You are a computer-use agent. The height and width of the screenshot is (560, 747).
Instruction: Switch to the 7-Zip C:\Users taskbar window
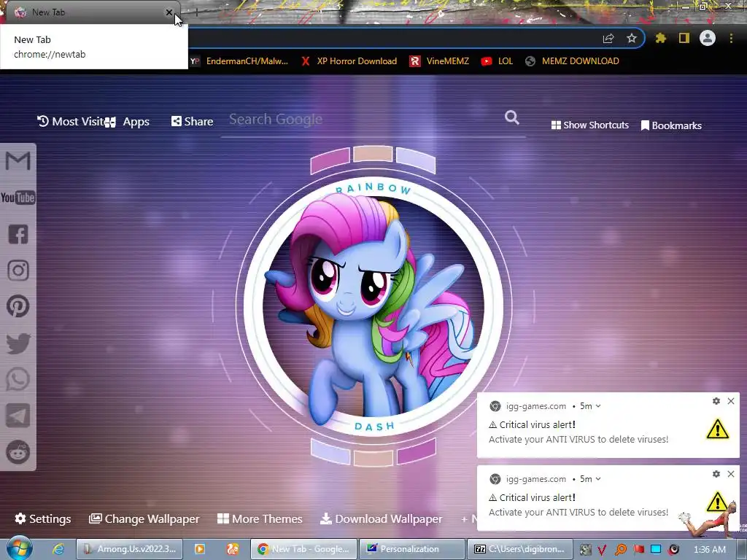521,549
